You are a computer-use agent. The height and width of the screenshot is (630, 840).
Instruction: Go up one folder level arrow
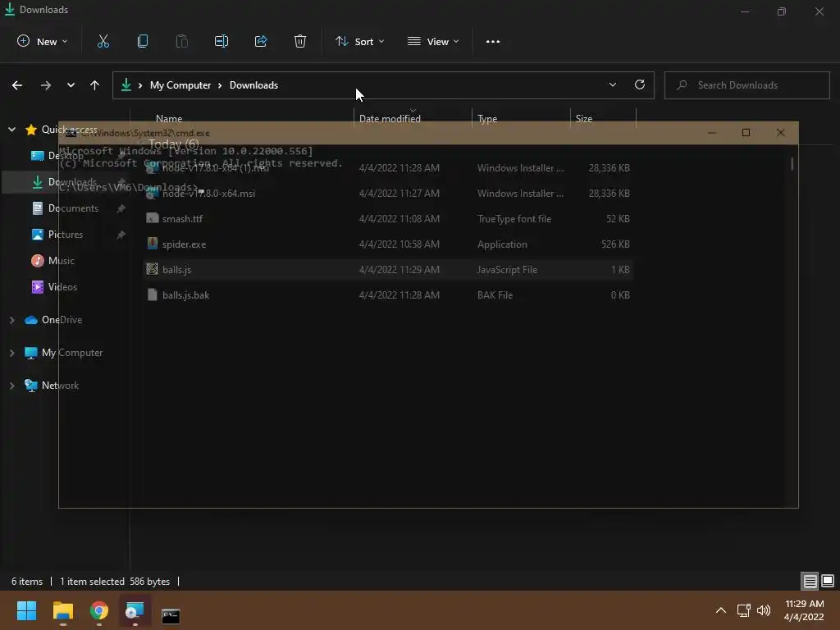click(95, 85)
